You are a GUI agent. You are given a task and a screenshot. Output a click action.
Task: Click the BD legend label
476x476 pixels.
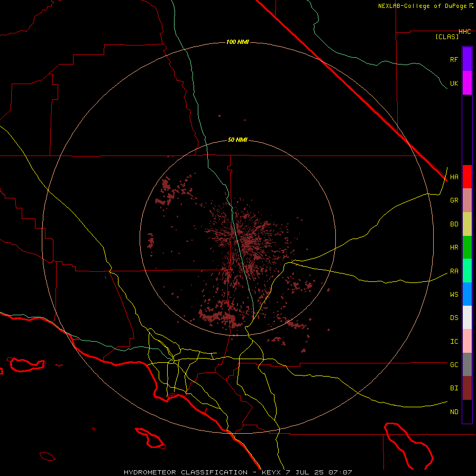454,224
